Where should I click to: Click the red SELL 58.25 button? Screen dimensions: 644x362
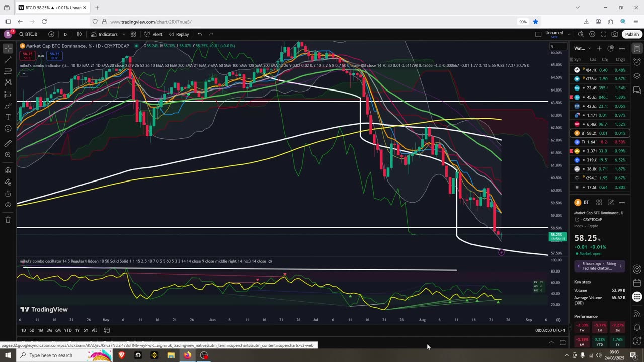click(27, 55)
